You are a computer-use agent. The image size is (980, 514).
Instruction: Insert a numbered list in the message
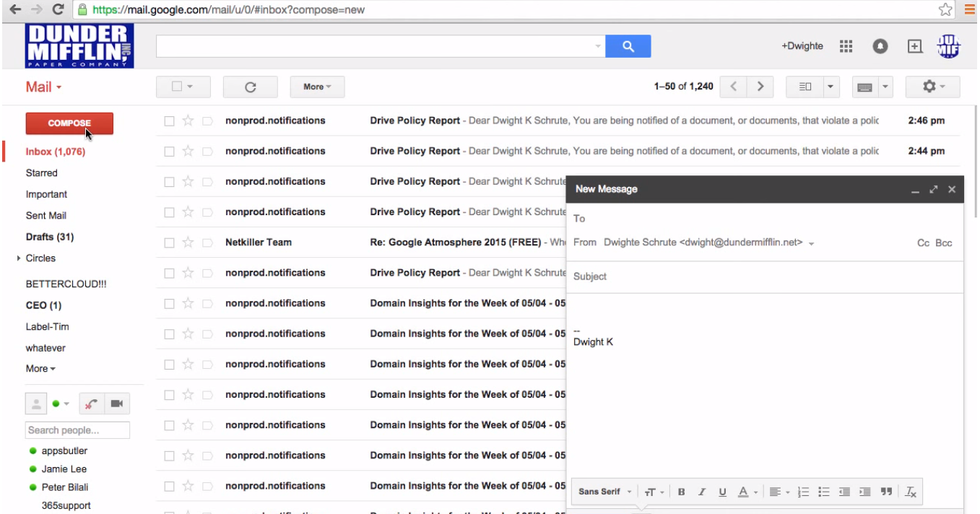click(802, 492)
